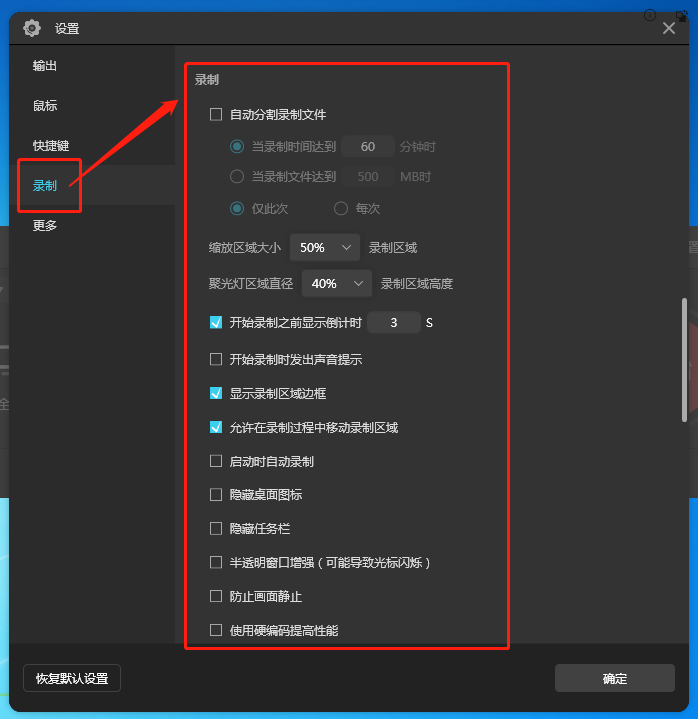Choose the 仅此次 radio button
Screen dimensions: 698x719
(x=237, y=209)
